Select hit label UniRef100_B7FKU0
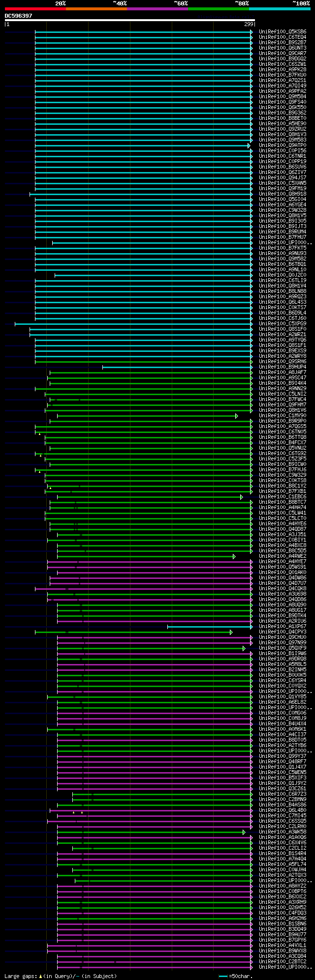The height and width of the screenshot is (980, 315). (x=283, y=75)
